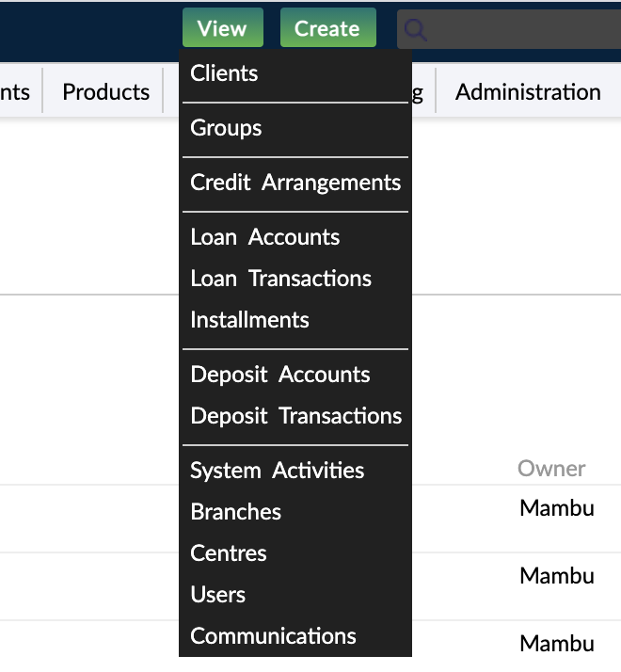The image size is (621, 672).
Task: Open Users from the View menu
Action: [x=295, y=595]
